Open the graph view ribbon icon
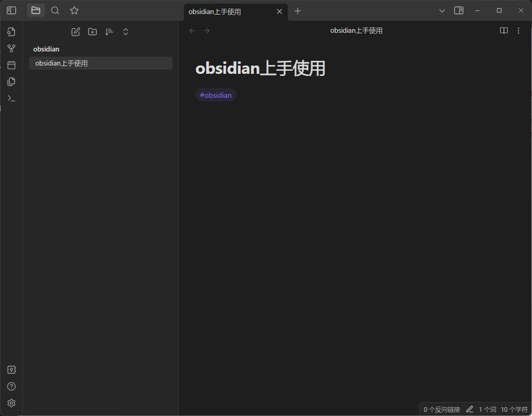 11,48
